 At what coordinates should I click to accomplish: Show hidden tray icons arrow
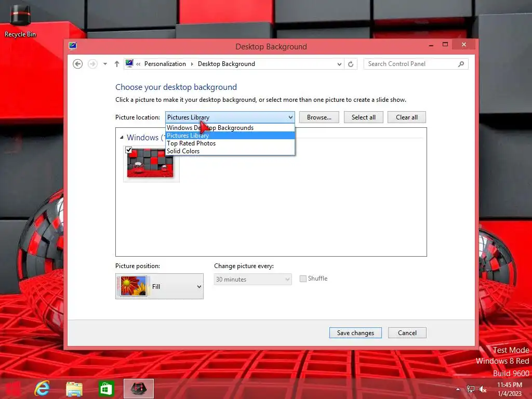(x=458, y=389)
